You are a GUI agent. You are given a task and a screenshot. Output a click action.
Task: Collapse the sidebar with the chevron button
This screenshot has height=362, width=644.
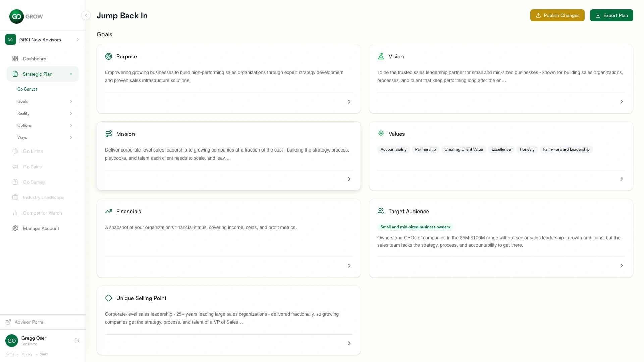click(x=86, y=15)
